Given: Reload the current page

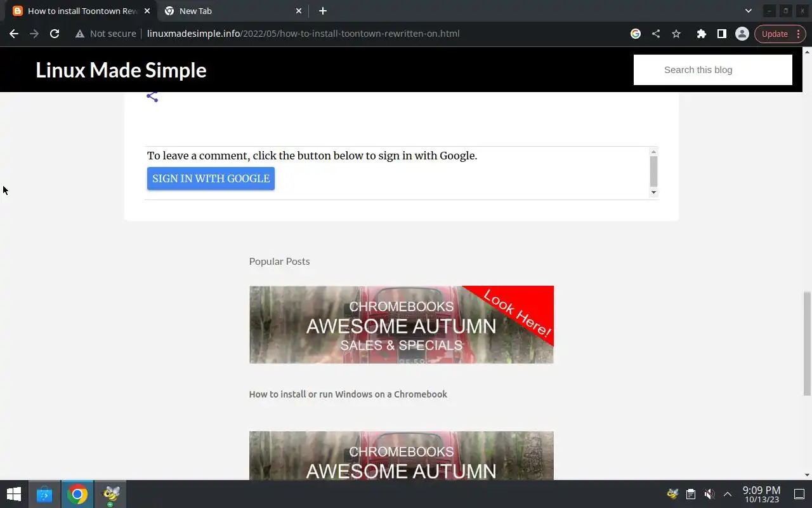Looking at the screenshot, I should [55, 34].
